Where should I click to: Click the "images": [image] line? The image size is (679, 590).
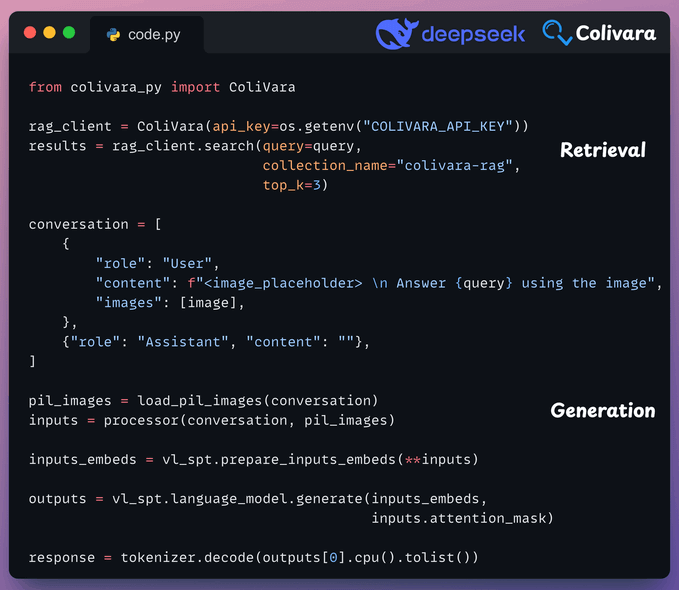click(x=170, y=302)
